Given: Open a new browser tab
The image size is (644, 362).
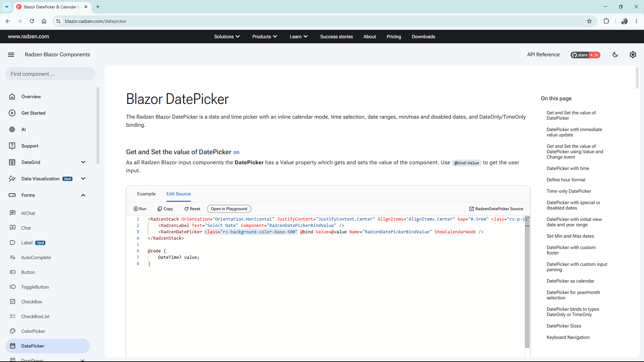Looking at the screenshot, I should [98, 7].
